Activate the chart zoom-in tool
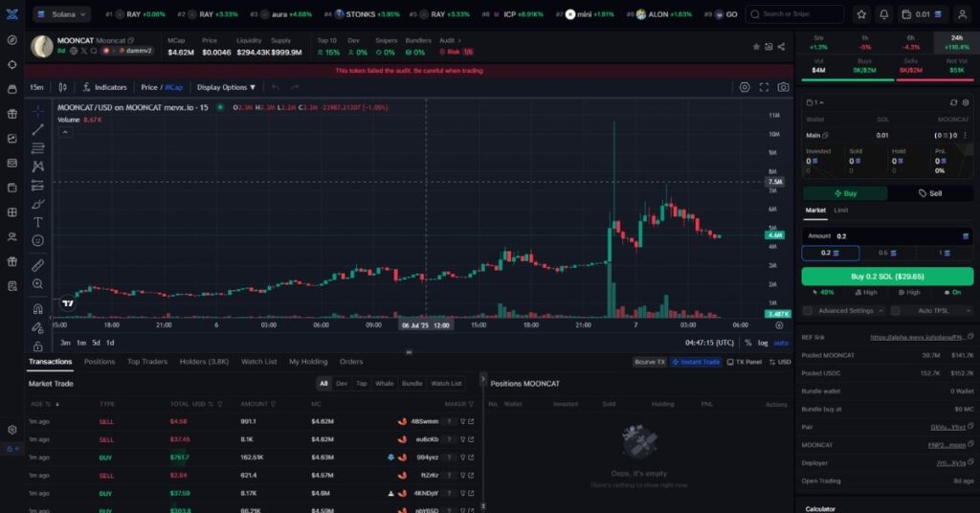980x513 pixels. tap(37, 284)
